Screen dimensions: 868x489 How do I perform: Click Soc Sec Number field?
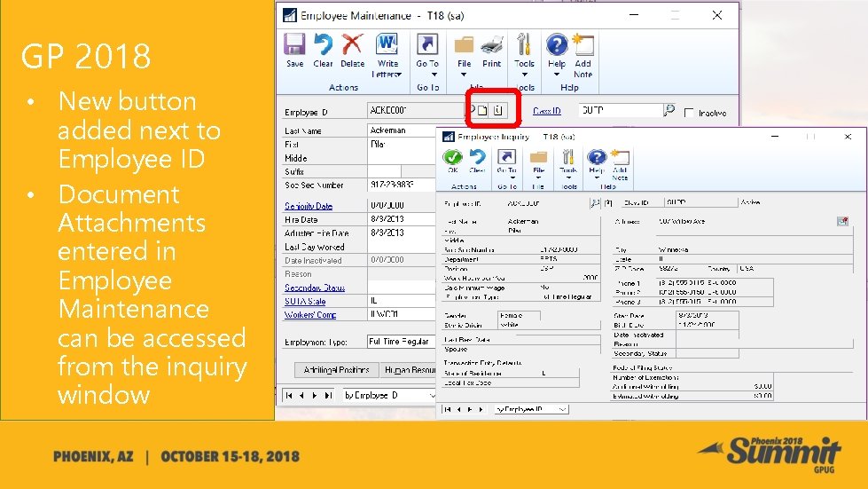click(x=402, y=185)
